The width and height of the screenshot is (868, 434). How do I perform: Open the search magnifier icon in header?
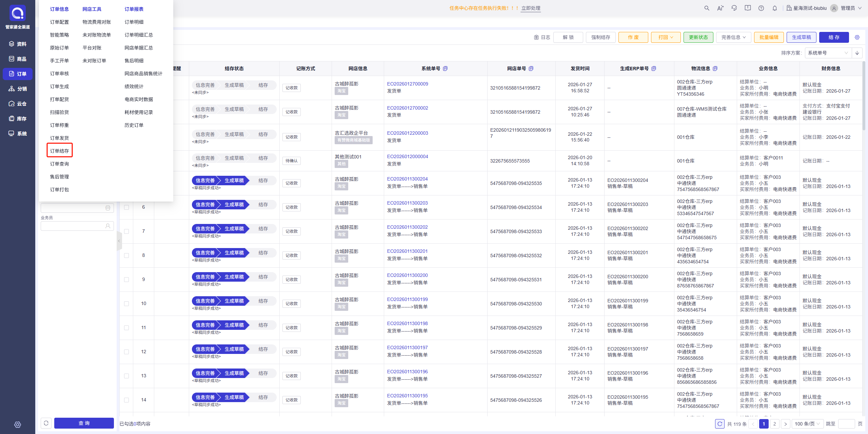(707, 8)
